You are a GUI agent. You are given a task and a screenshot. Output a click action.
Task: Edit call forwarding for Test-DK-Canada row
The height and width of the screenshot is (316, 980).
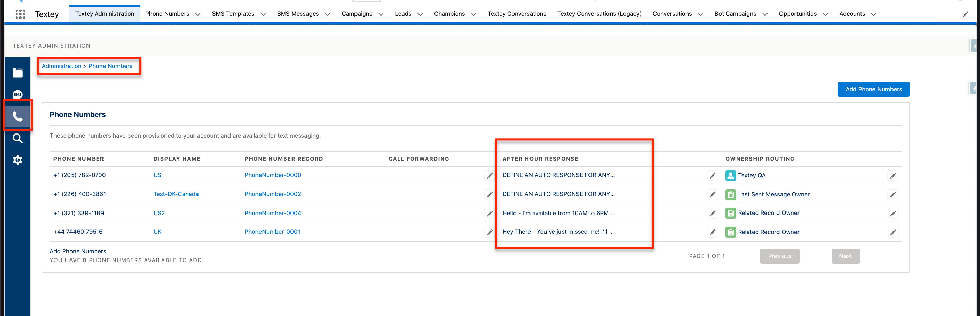(490, 194)
